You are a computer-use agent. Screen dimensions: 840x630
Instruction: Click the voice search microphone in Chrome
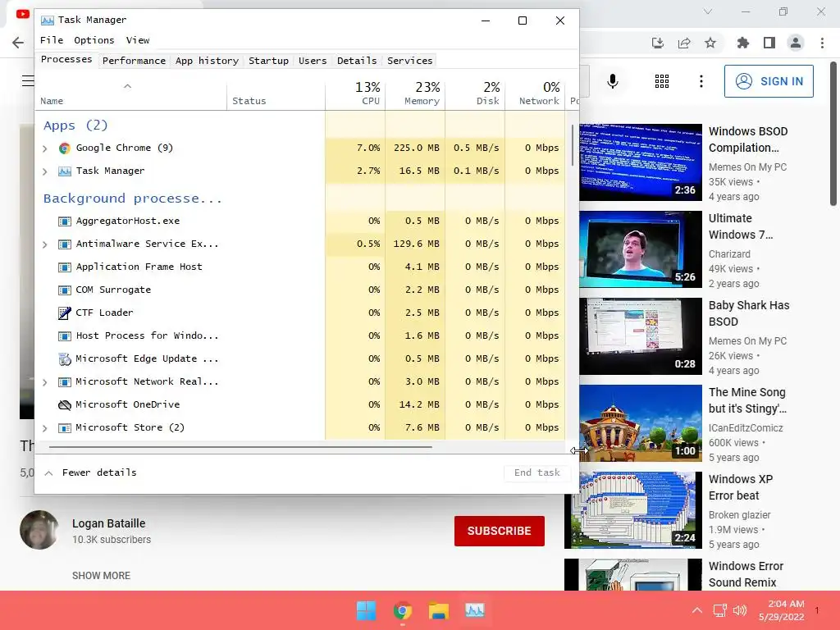(613, 81)
